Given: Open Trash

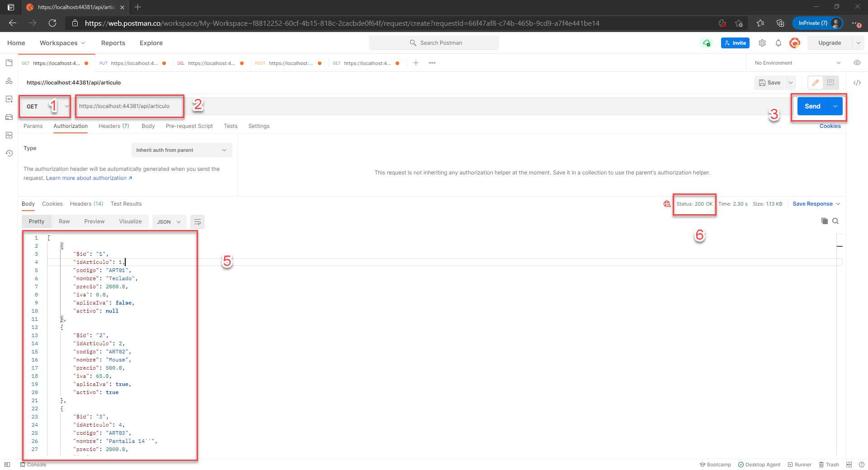Looking at the screenshot, I should coord(829,465).
